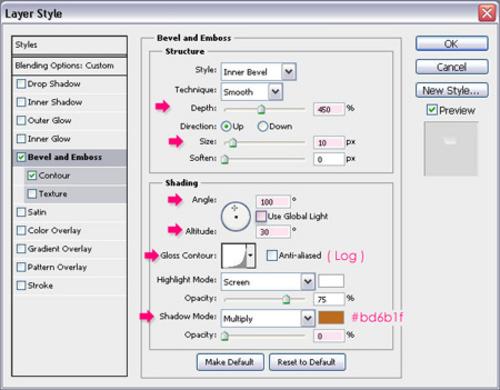This screenshot has width=500, height=390.
Task: Open the Styles section in list
Action: [69, 45]
